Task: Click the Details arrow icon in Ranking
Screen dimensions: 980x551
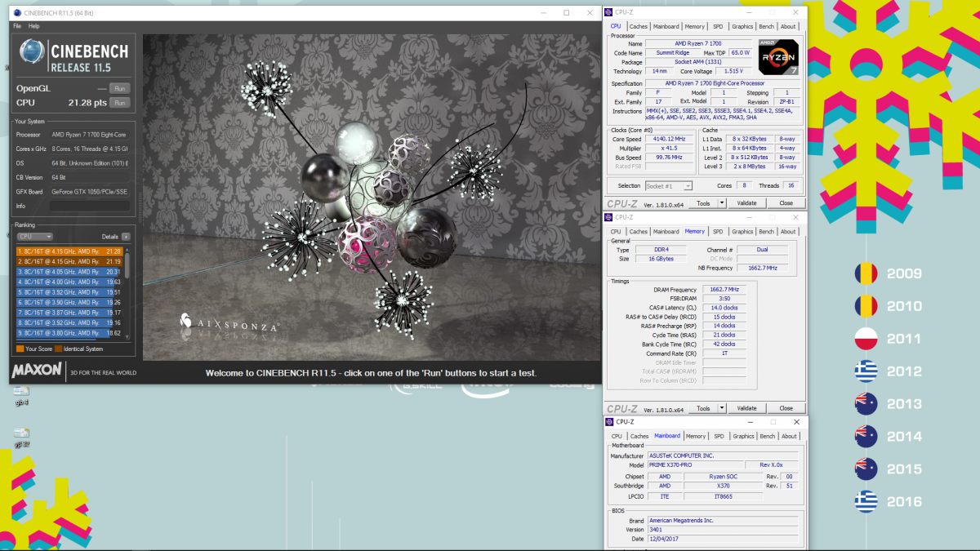Action: click(126, 237)
